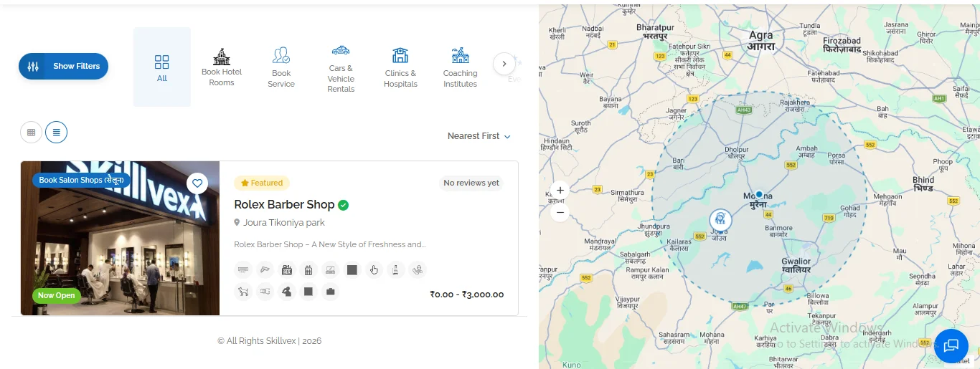Select Clinics & Hospitals category
This screenshot has width=980, height=369.
400,67
